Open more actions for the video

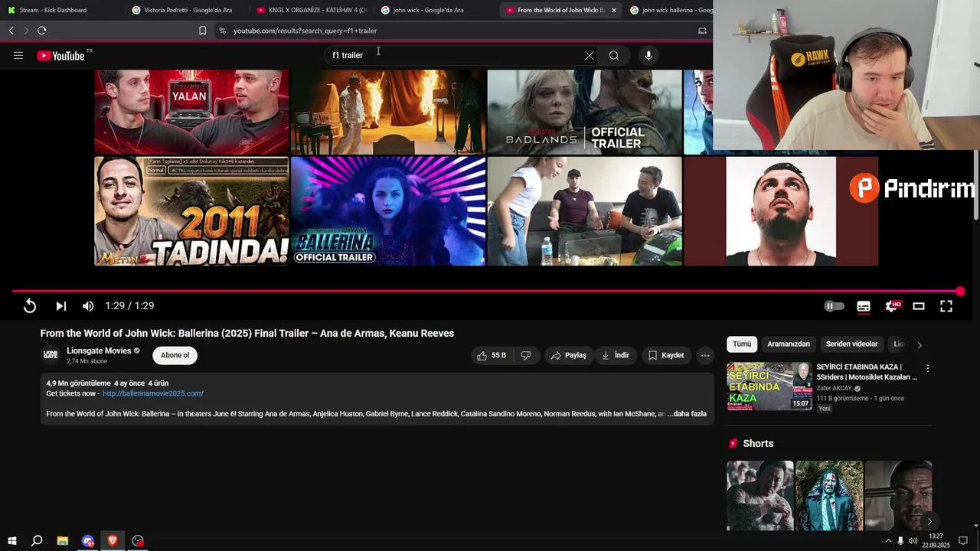pos(705,355)
